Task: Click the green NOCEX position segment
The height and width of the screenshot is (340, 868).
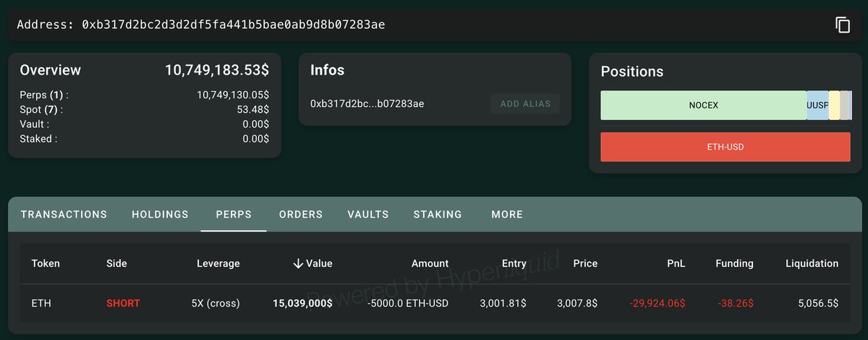Action: click(x=703, y=105)
